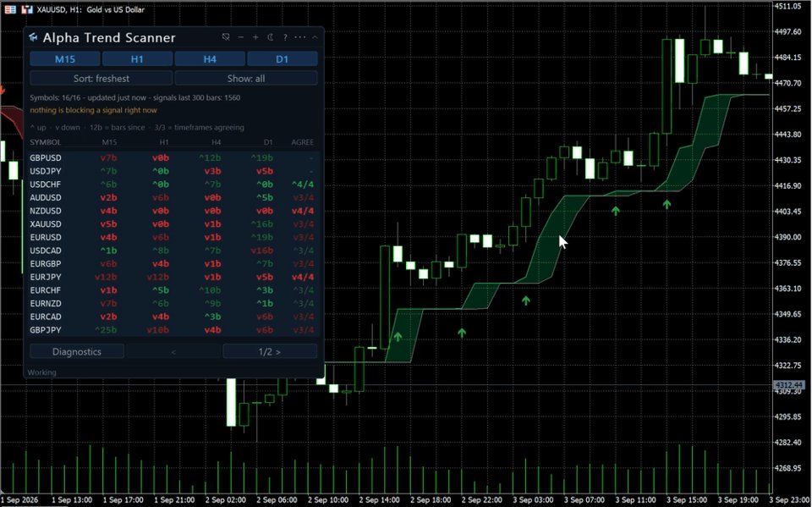Select the XAUUSD row symbol
The width and height of the screenshot is (812, 507).
[46, 224]
